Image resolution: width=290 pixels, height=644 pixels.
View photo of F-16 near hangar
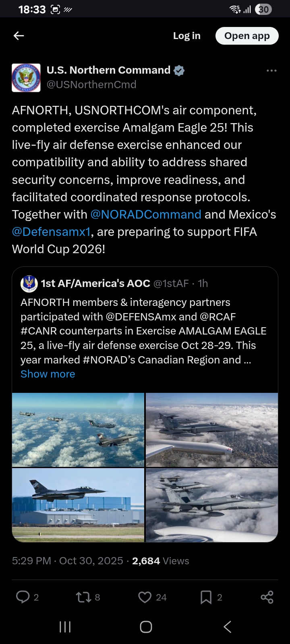(78, 505)
